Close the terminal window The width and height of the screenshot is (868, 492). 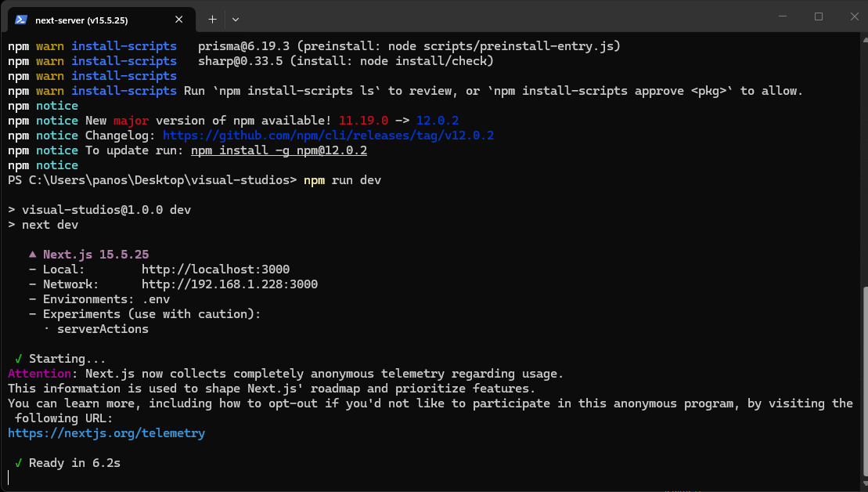[854, 16]
